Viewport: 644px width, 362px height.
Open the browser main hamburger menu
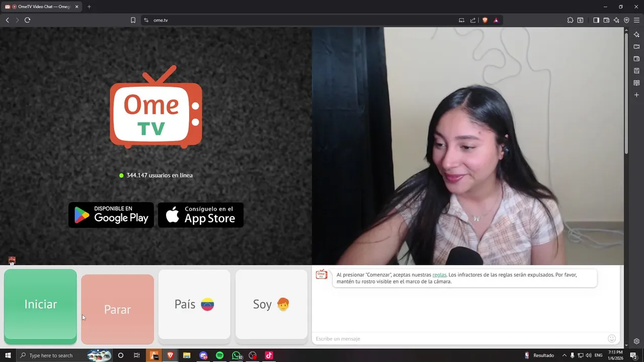(x=636, y=20)
